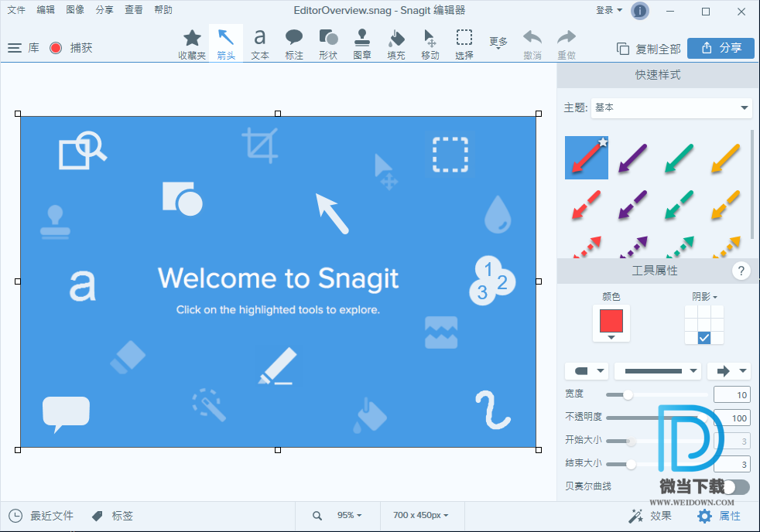Open the tool properties help question mark

[x=741, y=271]
